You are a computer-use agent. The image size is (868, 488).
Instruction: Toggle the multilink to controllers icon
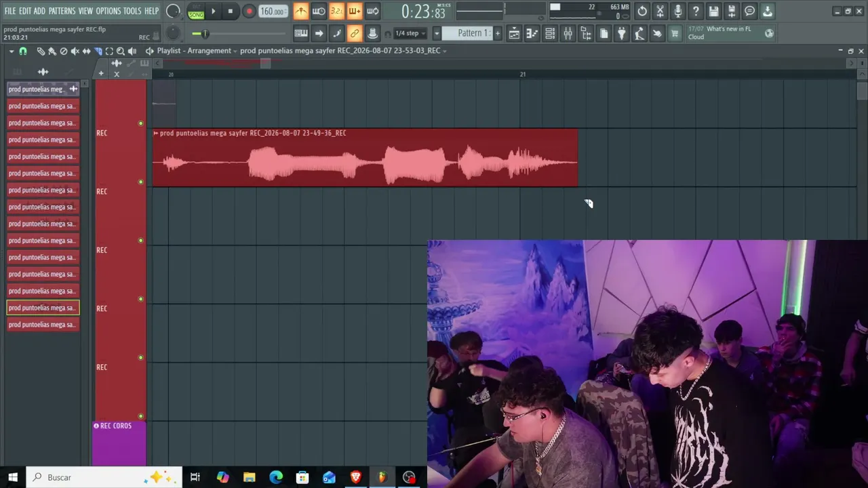pos(372,33)
